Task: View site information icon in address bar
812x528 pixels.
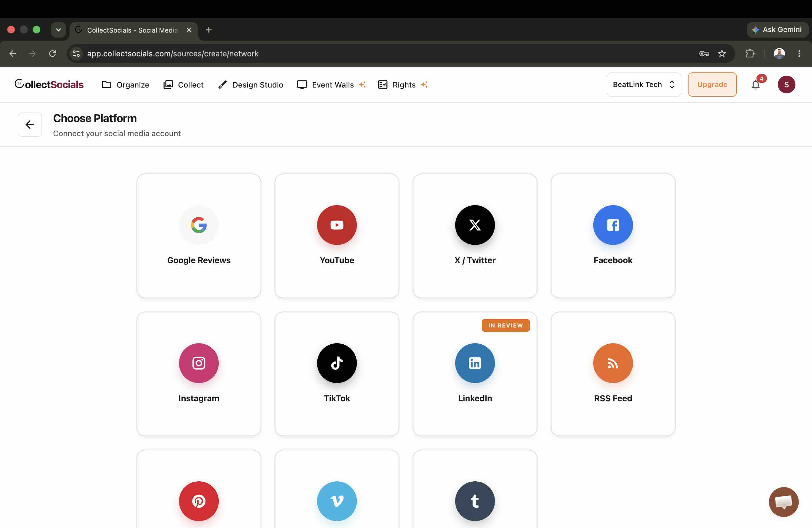Action: pos(76,54)
